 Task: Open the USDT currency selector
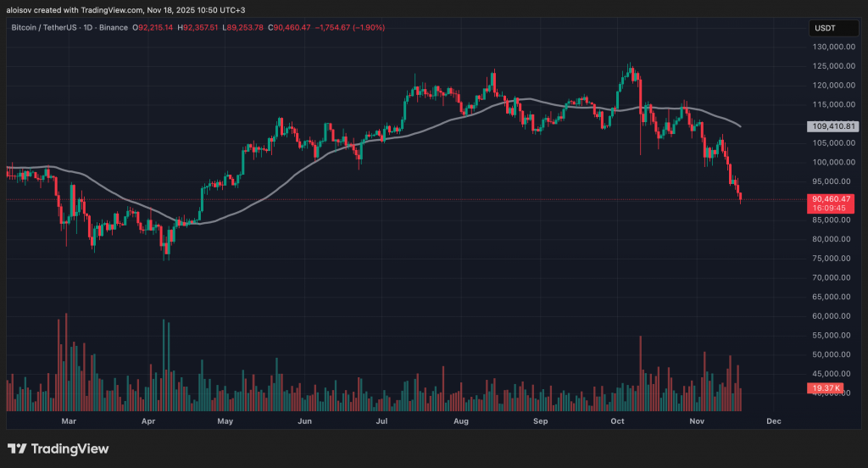(826, 28)
